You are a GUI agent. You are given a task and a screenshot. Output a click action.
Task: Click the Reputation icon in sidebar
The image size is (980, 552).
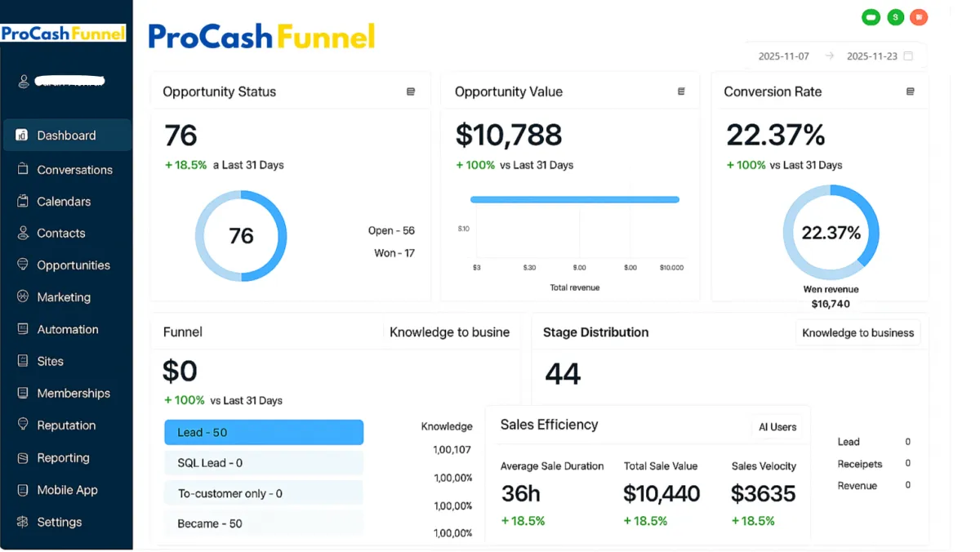coord(22,425)
